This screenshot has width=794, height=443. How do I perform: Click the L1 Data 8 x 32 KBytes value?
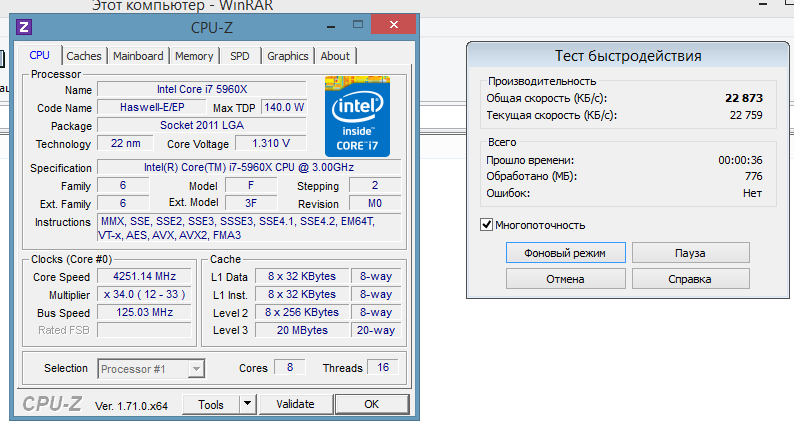302,276
